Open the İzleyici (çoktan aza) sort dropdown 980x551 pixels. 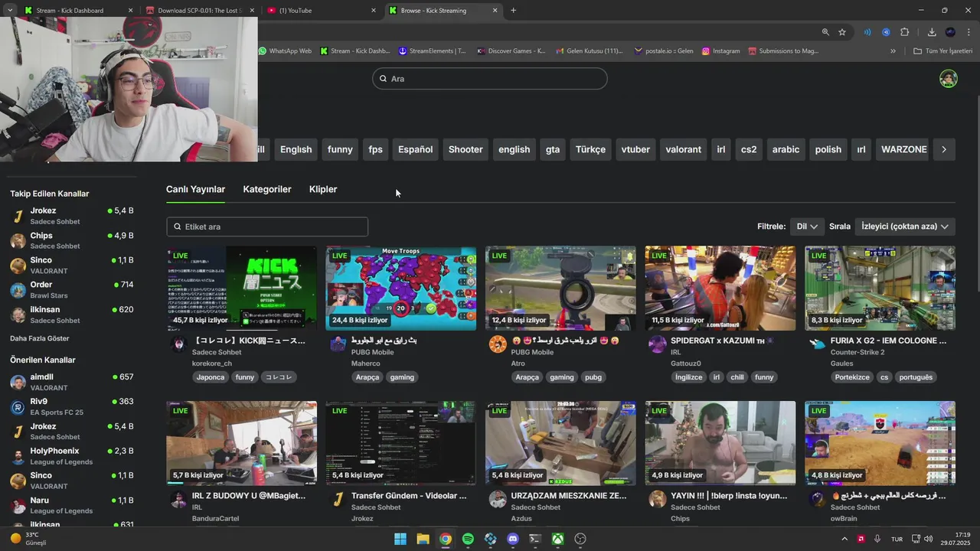point(905,227)
